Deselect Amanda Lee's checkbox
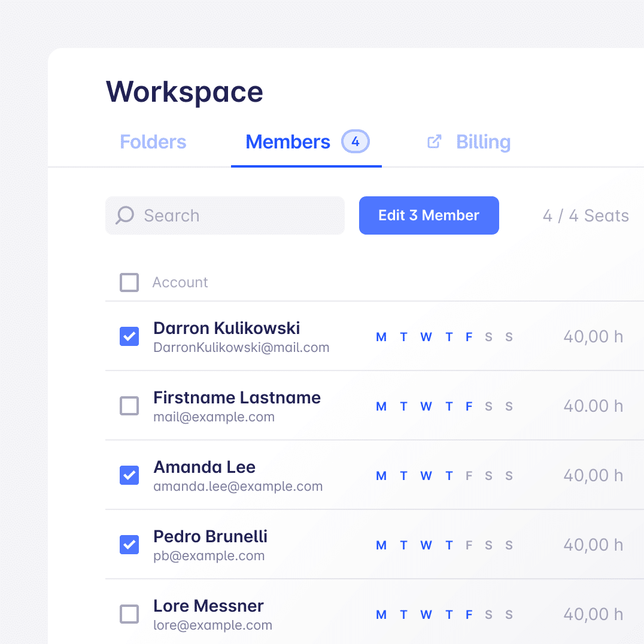Screen dimensions: 644x644 tap(129, 475)
